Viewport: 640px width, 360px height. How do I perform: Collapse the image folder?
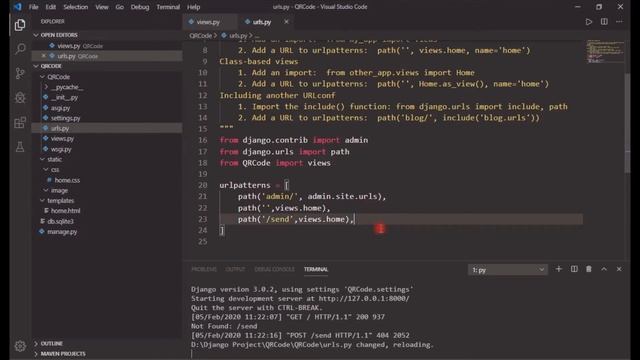coord(46,190)
